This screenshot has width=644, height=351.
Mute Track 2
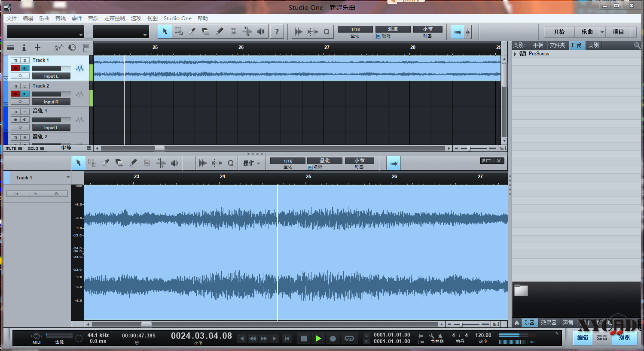(x=15, y=86)
